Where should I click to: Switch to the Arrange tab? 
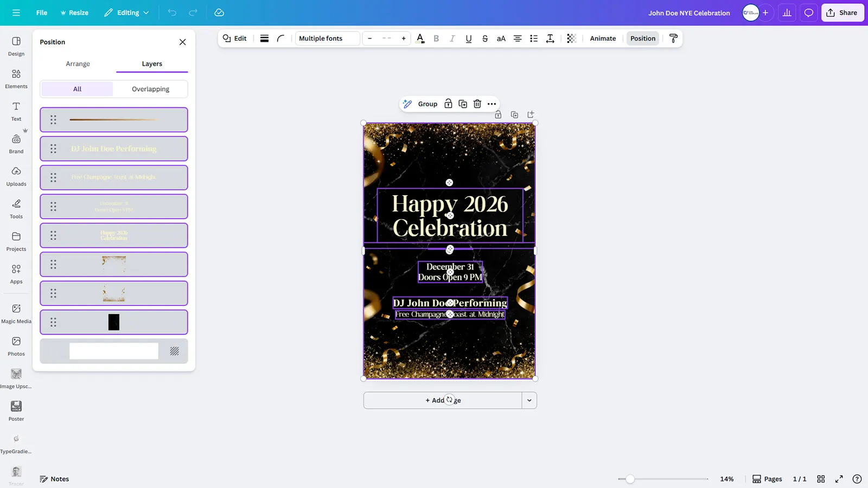tap(78, 64)
